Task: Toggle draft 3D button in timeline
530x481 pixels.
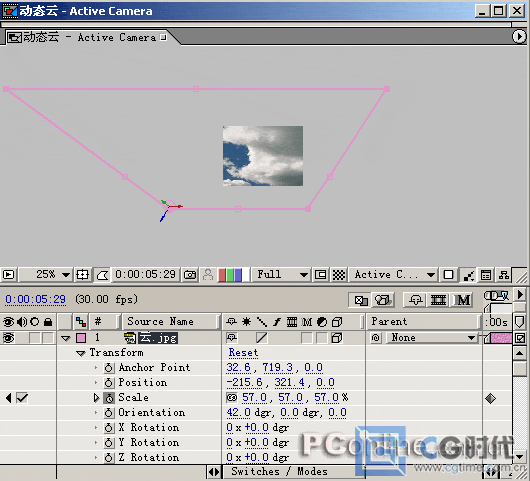Action: click(x=383, y=300)
